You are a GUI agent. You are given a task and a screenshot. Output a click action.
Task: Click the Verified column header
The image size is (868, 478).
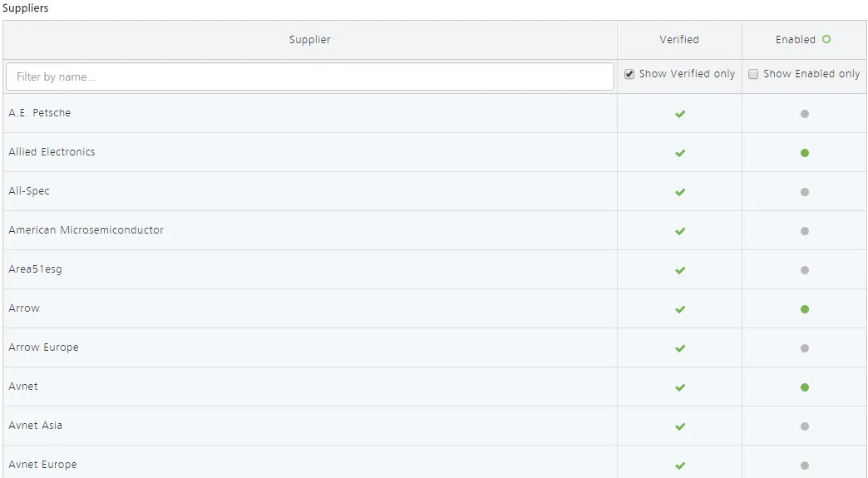pyautogui.click(x=679, y=40)
